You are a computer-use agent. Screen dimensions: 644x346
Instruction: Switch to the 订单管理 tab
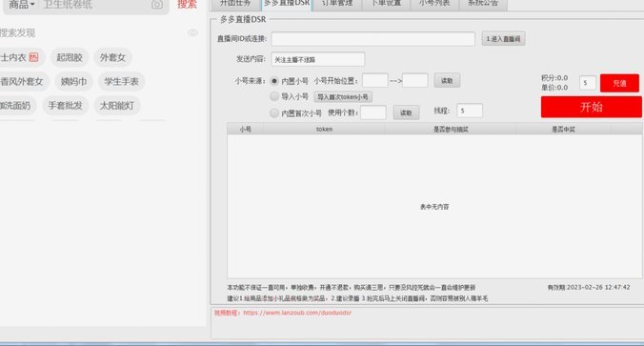(337, 4)
